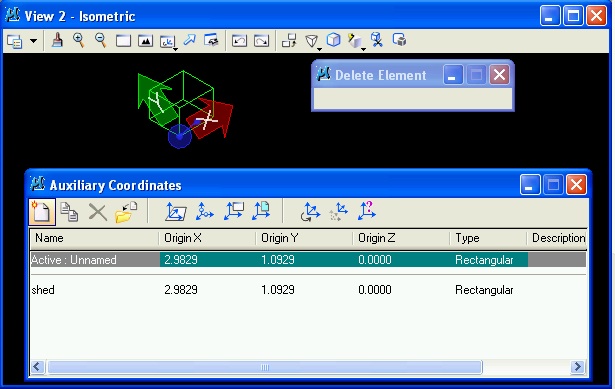This screenshot has height=389, width=615.
Task: Select the Zoom In magnifier tool
Action: tap(79, 40)
